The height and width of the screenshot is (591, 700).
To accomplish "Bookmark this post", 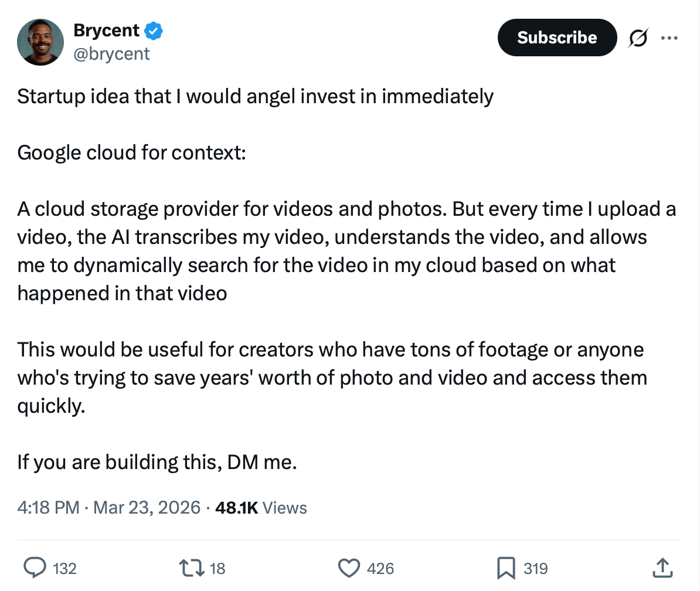I will (x=505, y=568).
